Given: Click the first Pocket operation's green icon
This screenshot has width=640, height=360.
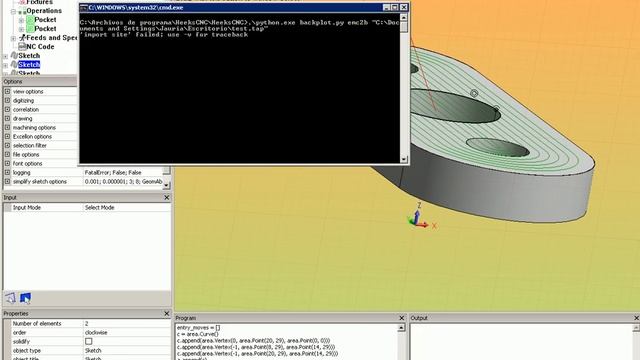Looking at the screenshot, I should 30,20.
